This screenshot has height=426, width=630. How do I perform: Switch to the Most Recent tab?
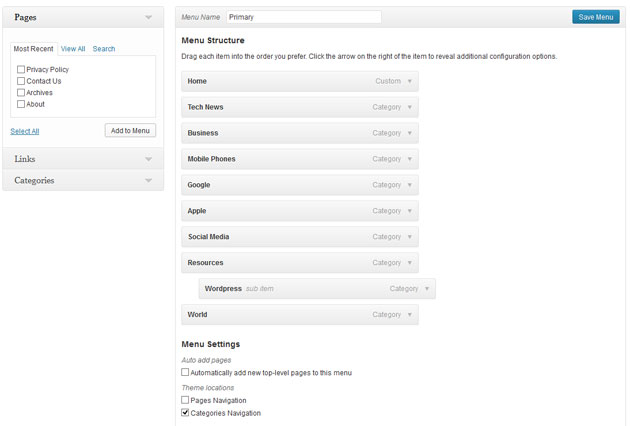[x=33, y=49]
